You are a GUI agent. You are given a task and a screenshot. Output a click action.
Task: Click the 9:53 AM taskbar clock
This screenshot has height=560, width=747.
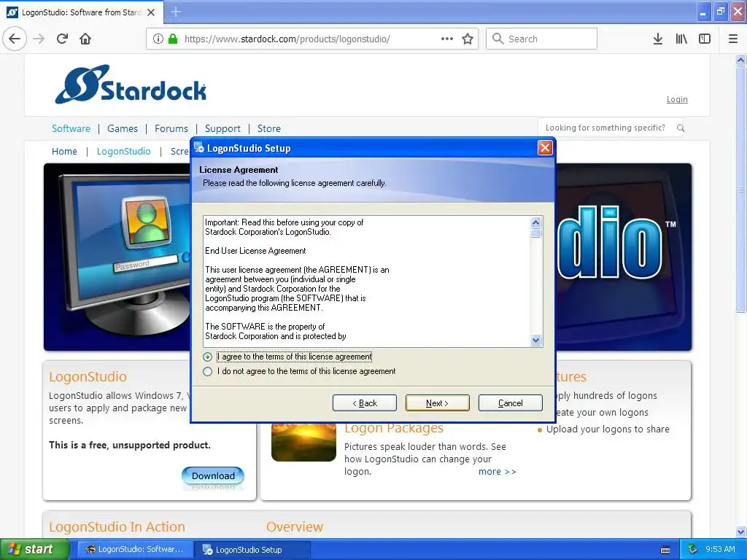pos(720,549)
